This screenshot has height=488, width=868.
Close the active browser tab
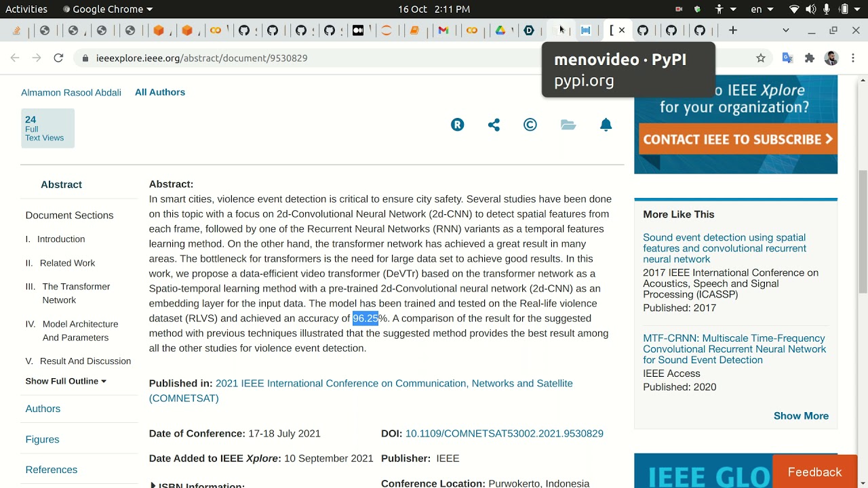click(622, 30)
